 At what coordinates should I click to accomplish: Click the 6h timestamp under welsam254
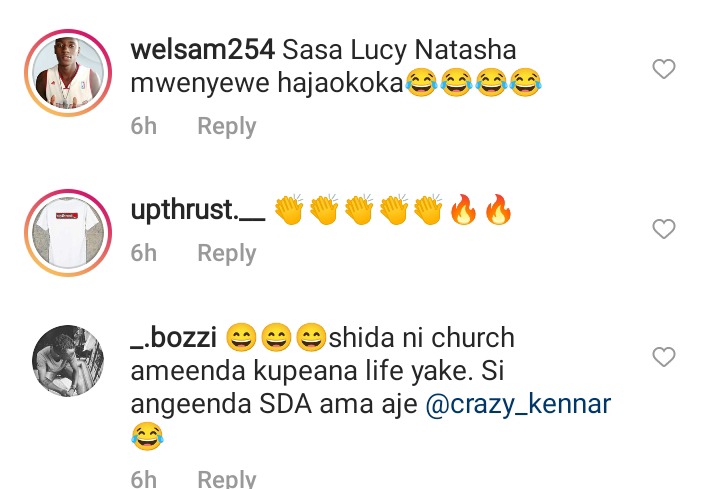pos(144,126)
